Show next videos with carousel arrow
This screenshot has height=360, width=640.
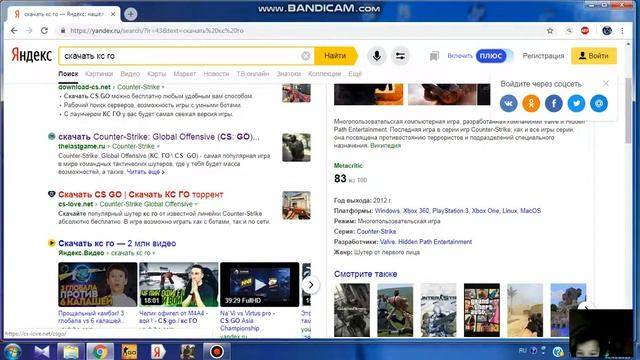[311, 285]
